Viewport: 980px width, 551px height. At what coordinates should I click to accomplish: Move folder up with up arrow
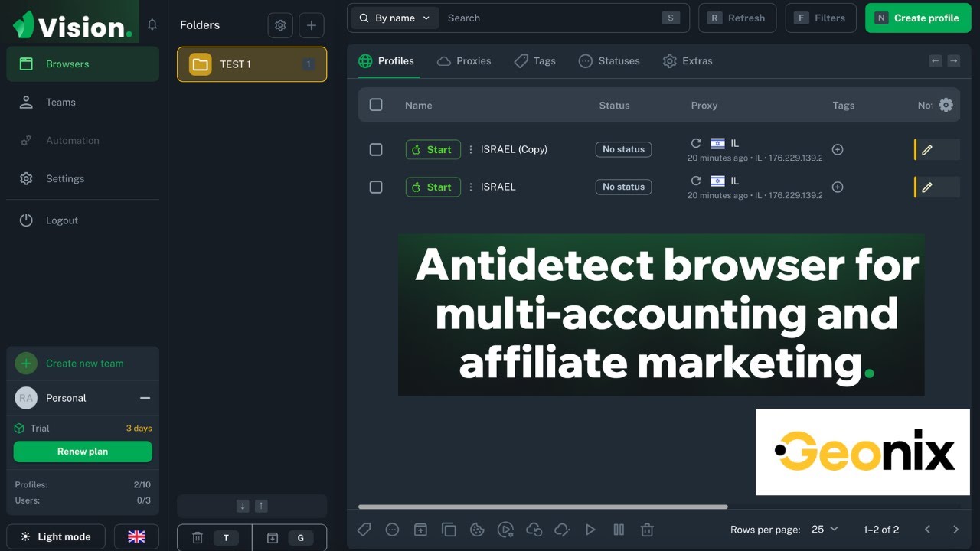click(261, 506)
